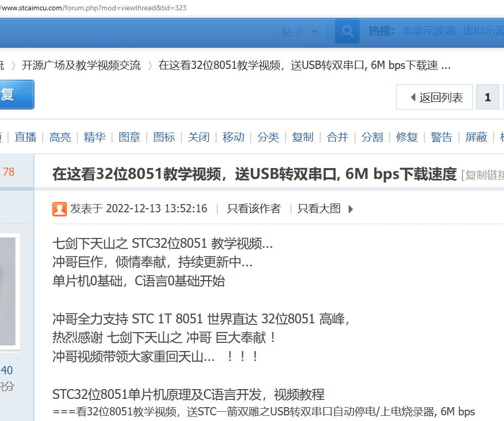The height and width of the screenshot is (421, 504).
Task: Click the 图章 moderation option
Action: 129,137
